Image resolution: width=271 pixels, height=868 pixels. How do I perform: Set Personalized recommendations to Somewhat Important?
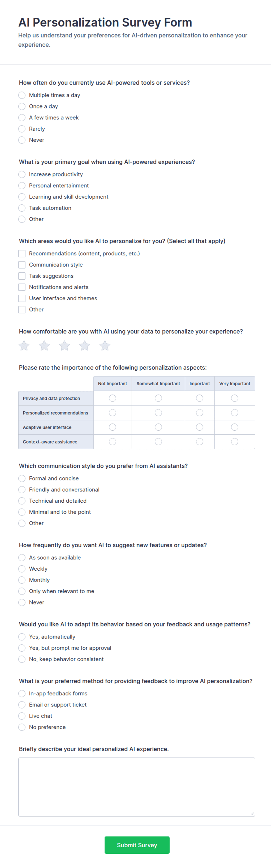(x=158, y=413)
